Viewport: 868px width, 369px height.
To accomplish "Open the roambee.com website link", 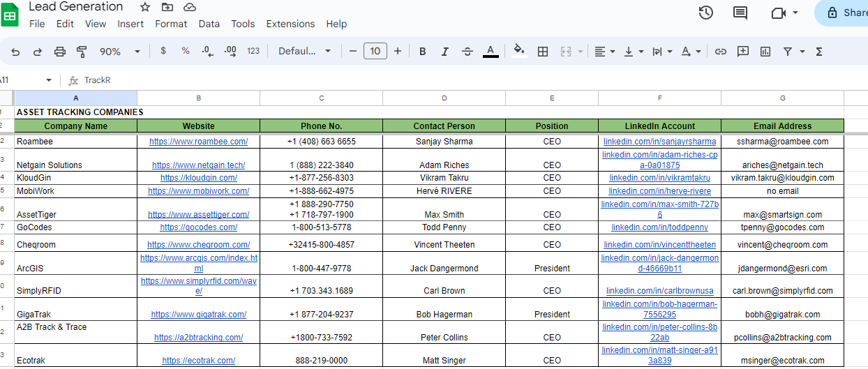I will pyautogui.click(x=198, y=141).
